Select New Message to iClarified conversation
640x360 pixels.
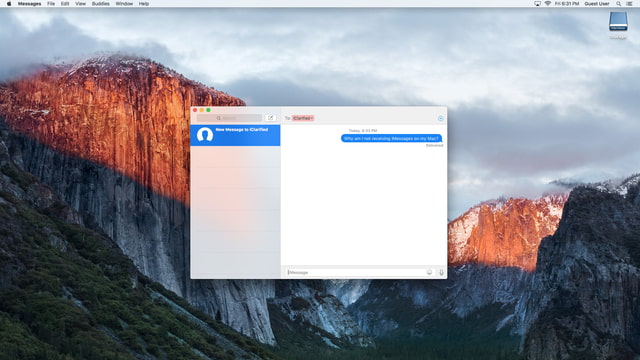(x=235, y=135)
